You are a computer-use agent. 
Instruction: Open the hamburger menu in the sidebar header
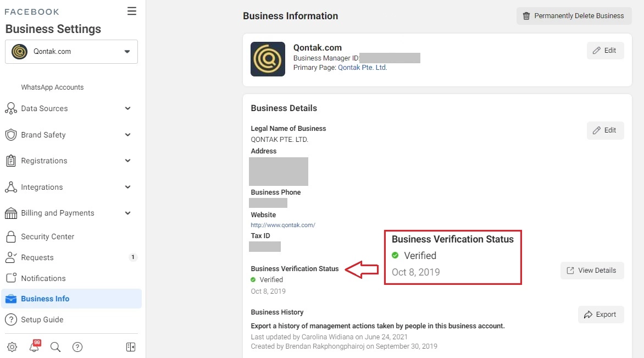[x=131, y=11]
